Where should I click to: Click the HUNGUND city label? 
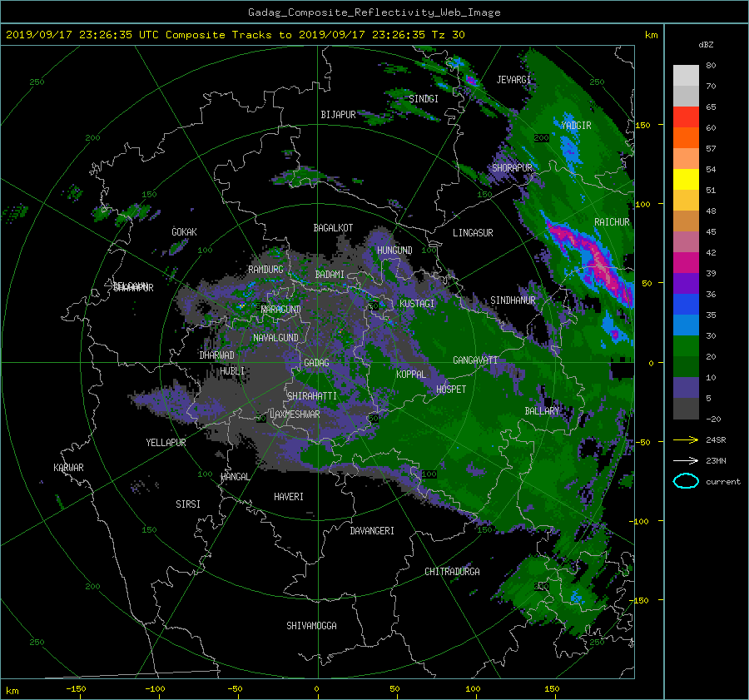point(394,251)
